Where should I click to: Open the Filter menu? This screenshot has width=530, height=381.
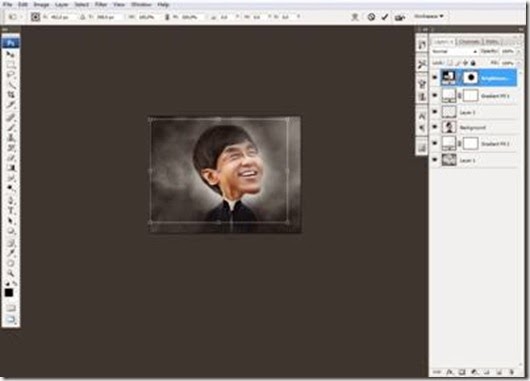[101, 5]
